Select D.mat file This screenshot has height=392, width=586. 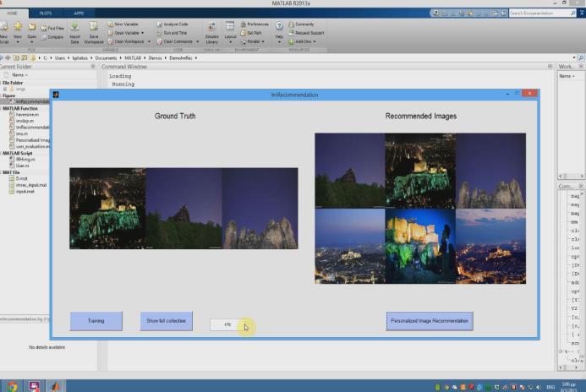(21, 178)
